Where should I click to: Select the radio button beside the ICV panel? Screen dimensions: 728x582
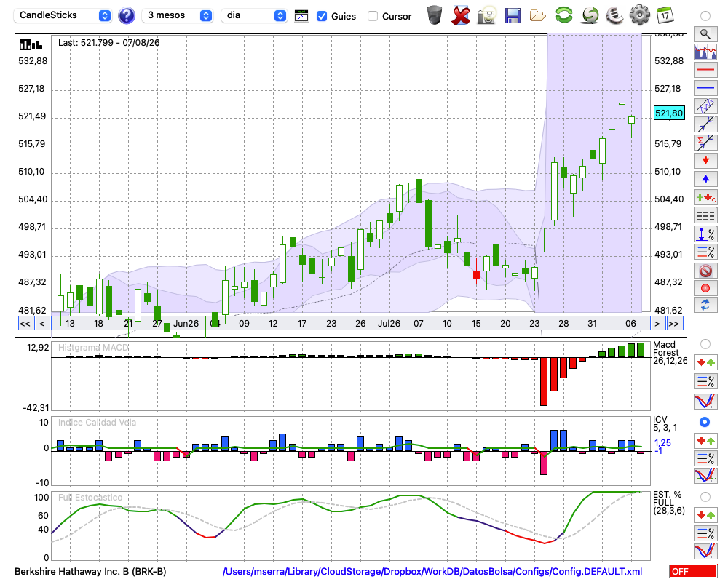click(704, 422)
